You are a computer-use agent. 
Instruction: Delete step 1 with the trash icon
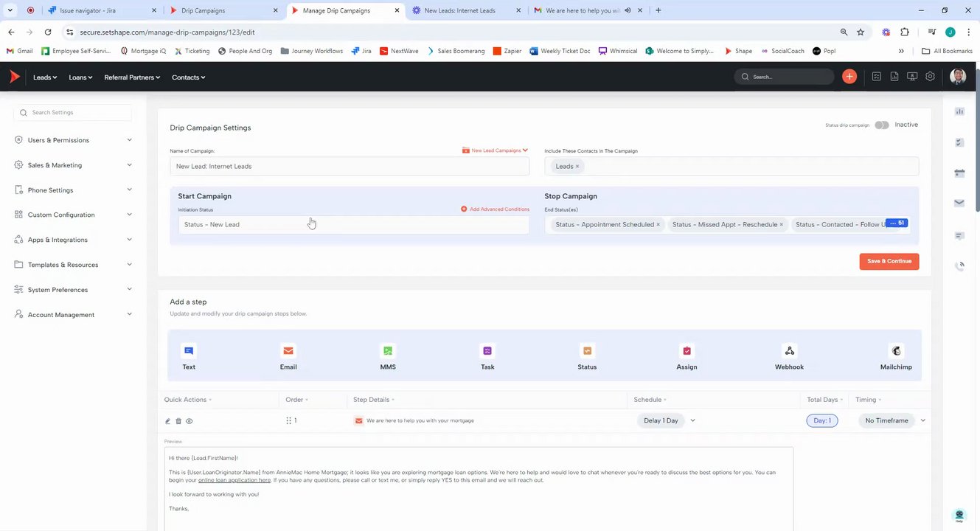click(x=178, y=421)
